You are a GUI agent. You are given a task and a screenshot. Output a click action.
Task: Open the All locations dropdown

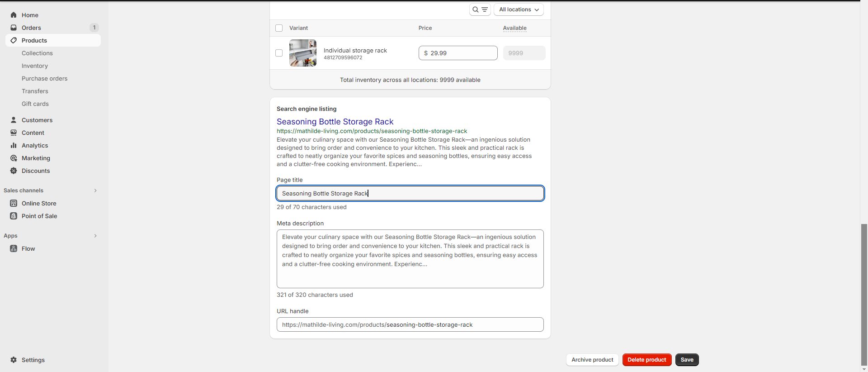pyautogui.click(x=519, y=10)
